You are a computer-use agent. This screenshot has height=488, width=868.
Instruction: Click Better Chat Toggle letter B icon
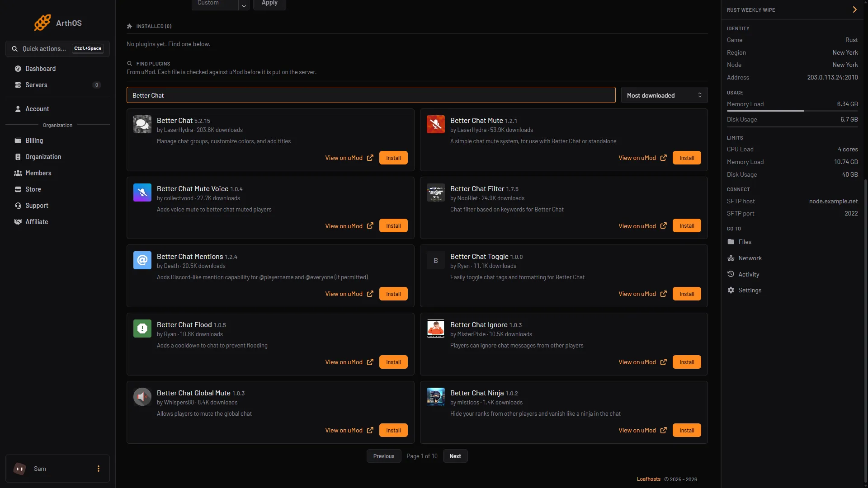(x=436, y=260)
